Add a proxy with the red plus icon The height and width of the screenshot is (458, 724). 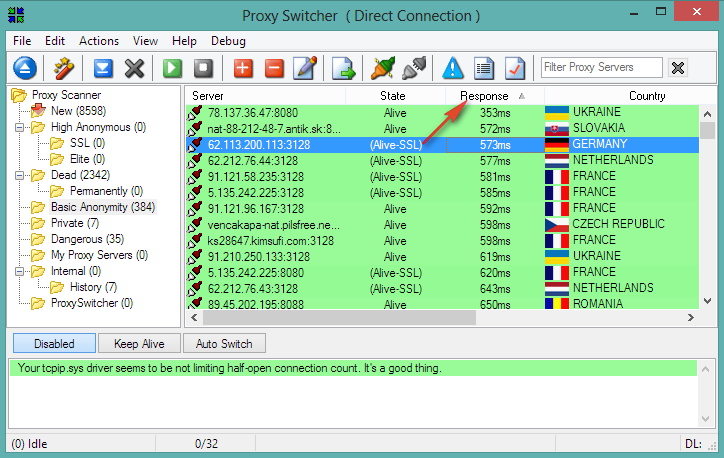243,68
